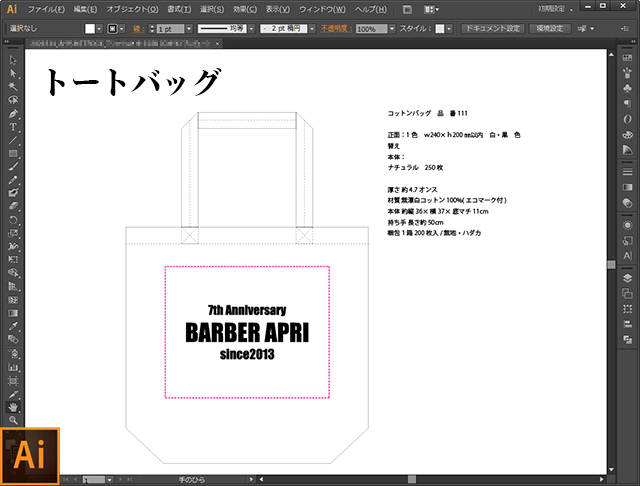
Task: Select the Pencil tool
Action: coord(13,180)
